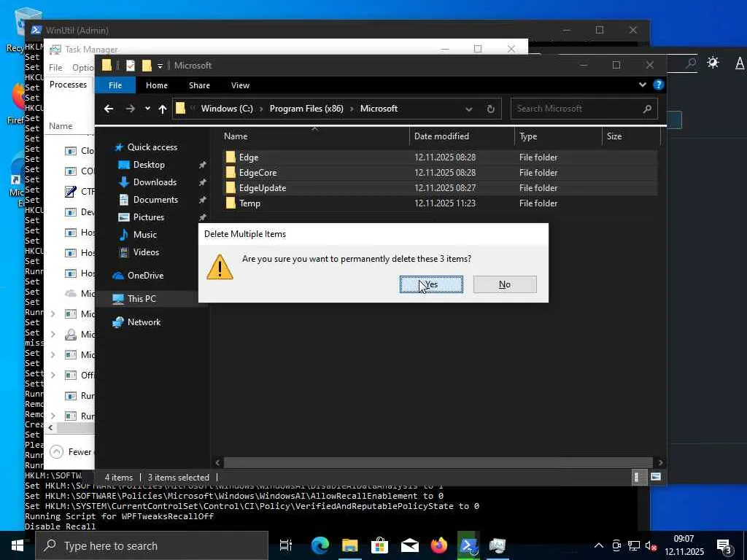This screenshot has height=560, width=747.
Task: Open muted volume tray icon
Action: (x=651, y=545)
